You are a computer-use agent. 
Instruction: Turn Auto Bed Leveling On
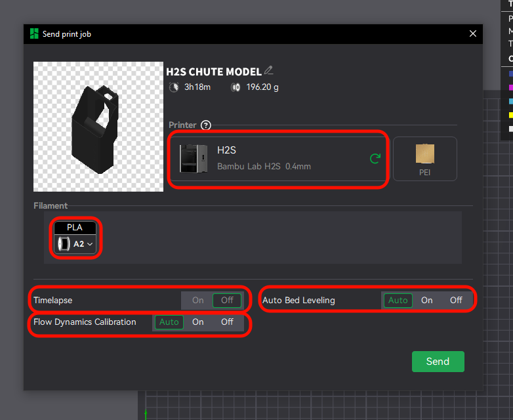426,300
